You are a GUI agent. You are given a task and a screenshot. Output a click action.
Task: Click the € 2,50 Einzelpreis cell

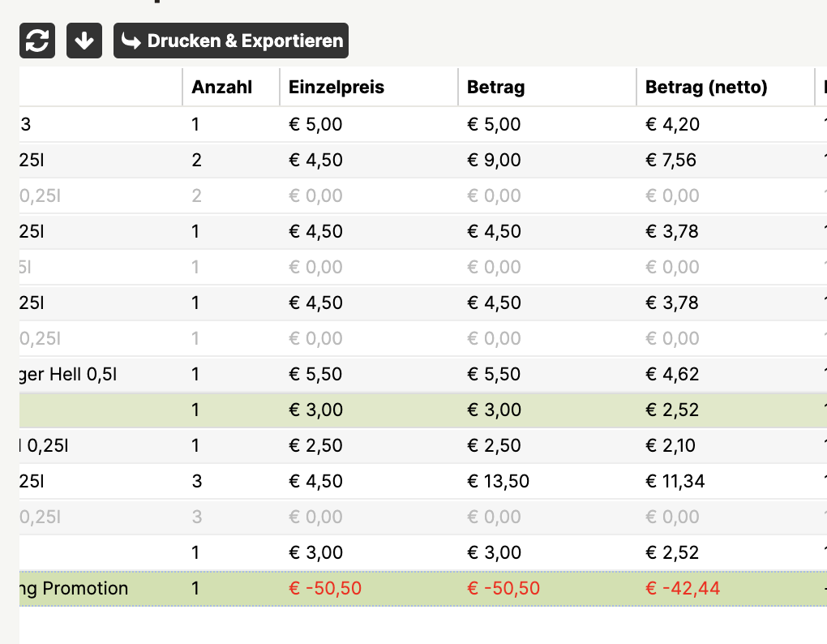tap(315, 445)
